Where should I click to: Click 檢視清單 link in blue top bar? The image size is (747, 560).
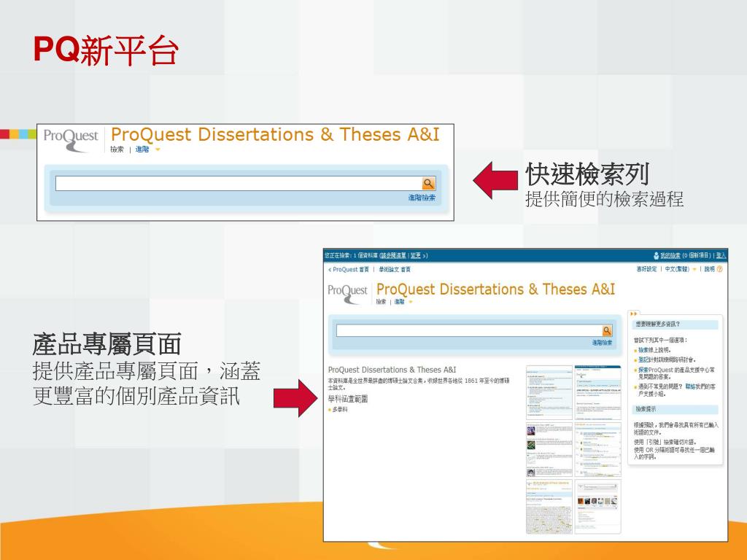(x=393, y=256)
